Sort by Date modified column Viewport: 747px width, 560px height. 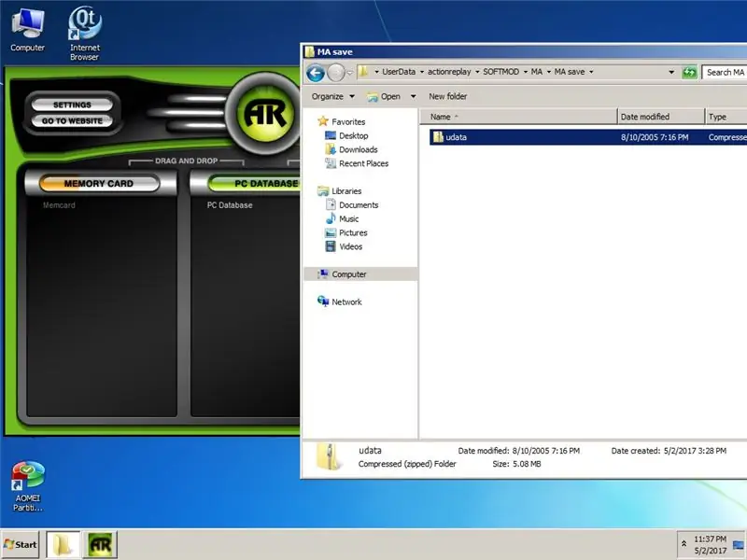tap(661, 117)
